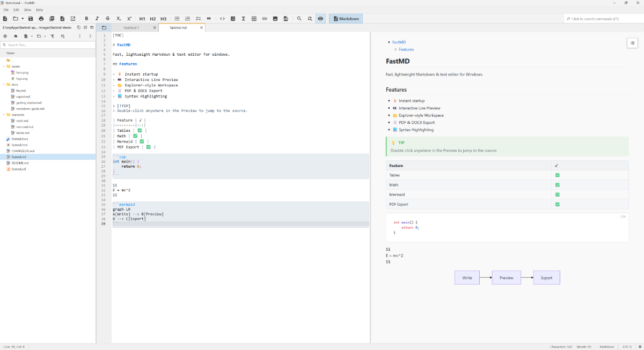Create a new file from the main toolbar
Viewport: 644px width, 350px height.
tap(5, 19)
